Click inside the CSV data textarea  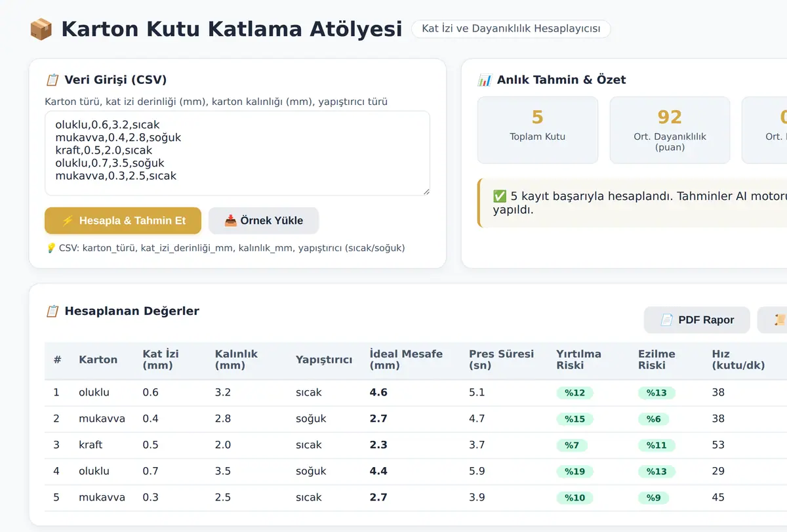tap(237, 153)
